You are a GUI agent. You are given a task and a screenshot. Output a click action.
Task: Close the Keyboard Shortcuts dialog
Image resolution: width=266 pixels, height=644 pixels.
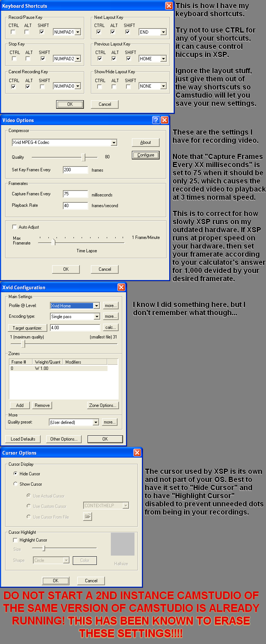click(x=169, y=6)
